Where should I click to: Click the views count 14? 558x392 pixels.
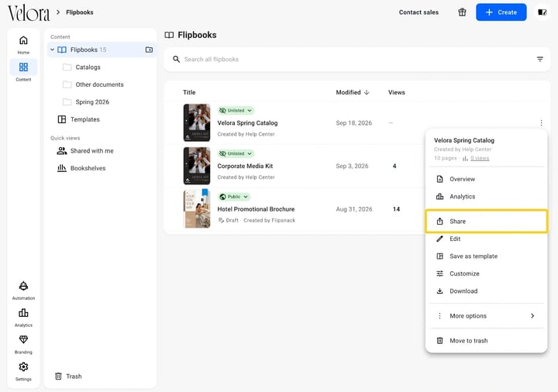[396, 209]
